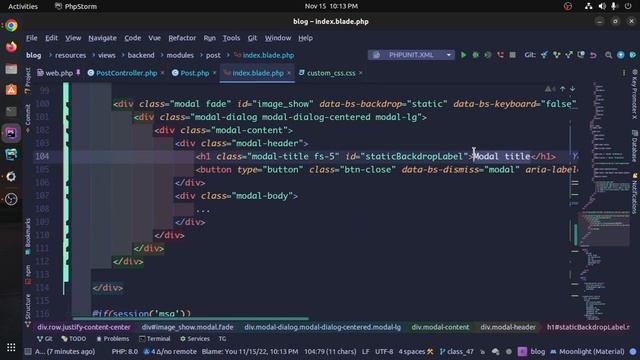Commit changes using Git commit icon
640x360 pixels.
tap(556, 55)
